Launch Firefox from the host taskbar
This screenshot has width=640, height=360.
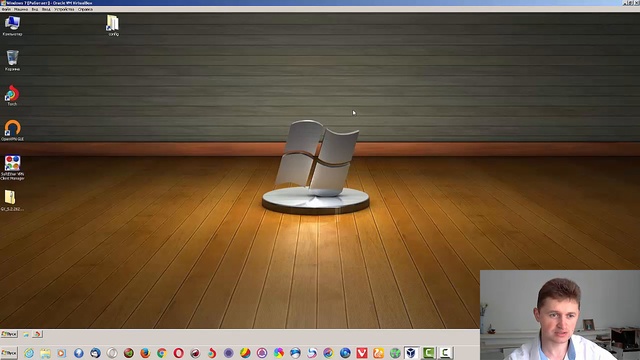click(x=145, y=353)
